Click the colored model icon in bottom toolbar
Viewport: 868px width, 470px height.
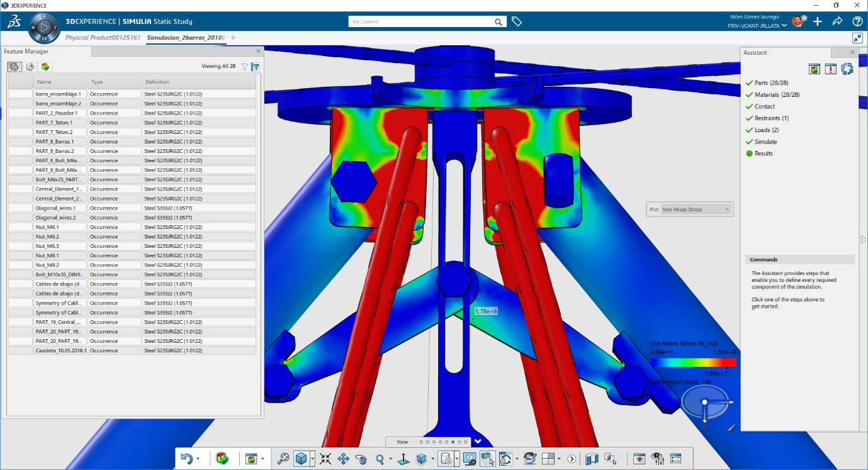[x=222, y=459]
